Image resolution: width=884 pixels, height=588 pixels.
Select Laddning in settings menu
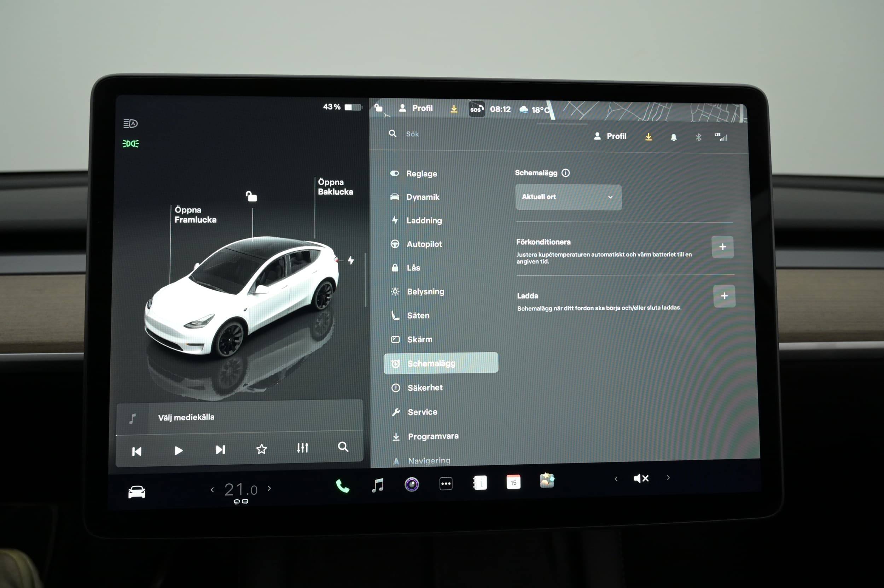point(424,221)
